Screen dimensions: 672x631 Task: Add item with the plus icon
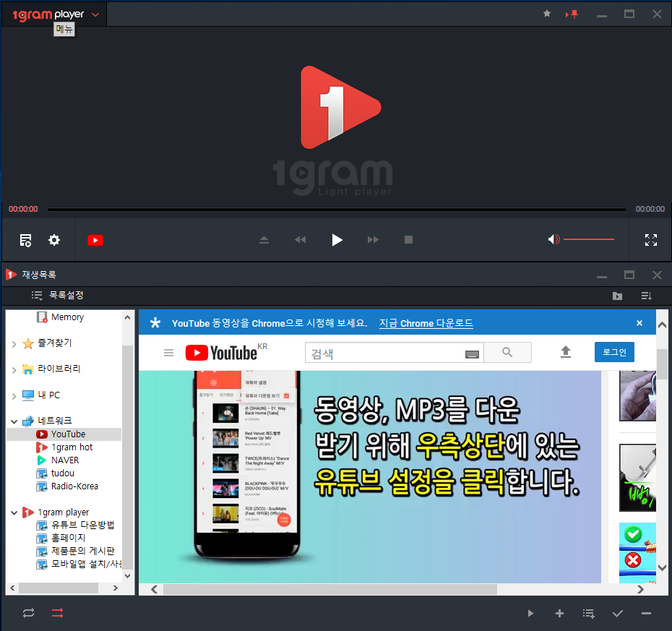pos(559,614)
